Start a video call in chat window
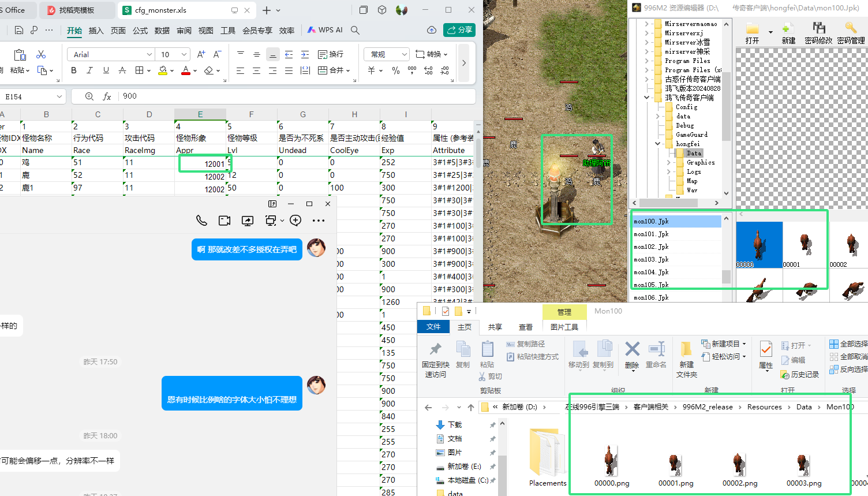Screen dimensions: 868x496 tap(225, 221)
